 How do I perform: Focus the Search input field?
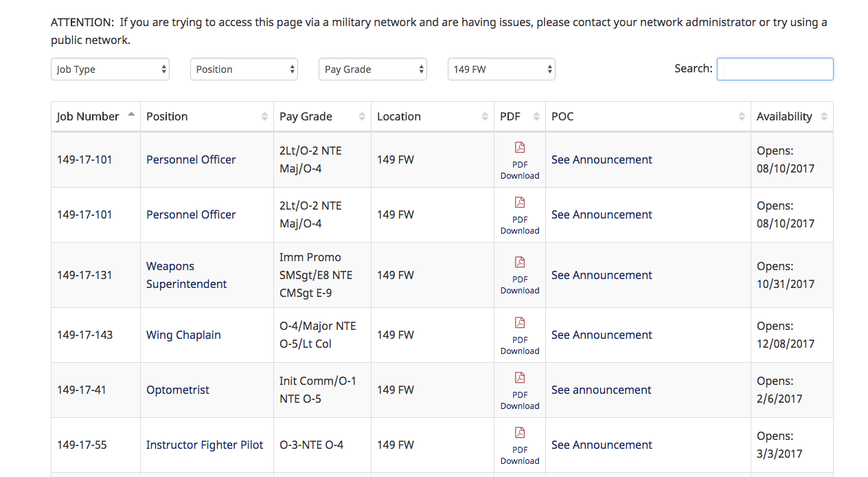tap(775, 69)
